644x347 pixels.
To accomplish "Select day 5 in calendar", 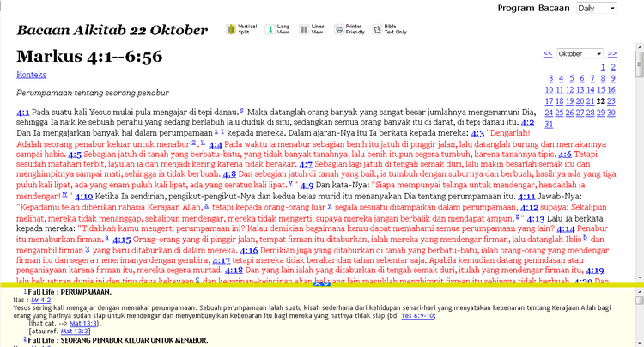I will tap(571, 78).
